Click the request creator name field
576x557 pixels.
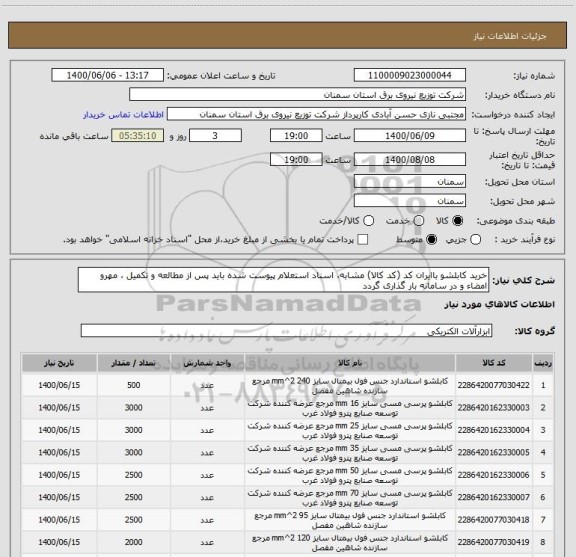click(316, 114)
